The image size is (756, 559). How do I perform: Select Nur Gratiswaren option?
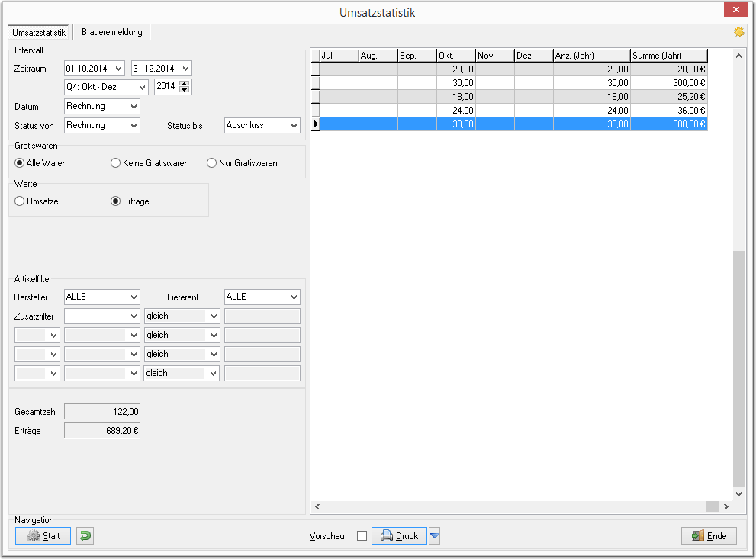(x=242, y=163)
